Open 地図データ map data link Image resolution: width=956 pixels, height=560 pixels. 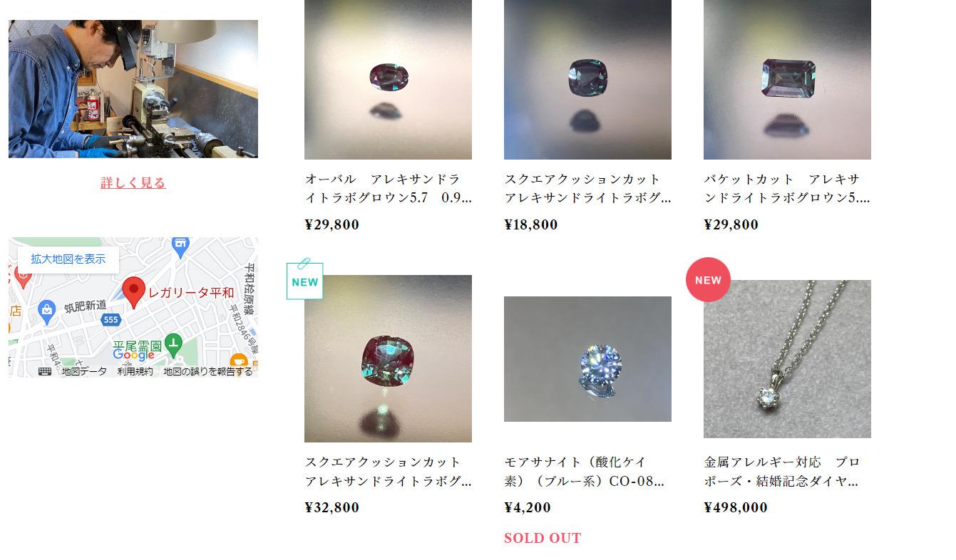tap(83, 371)
